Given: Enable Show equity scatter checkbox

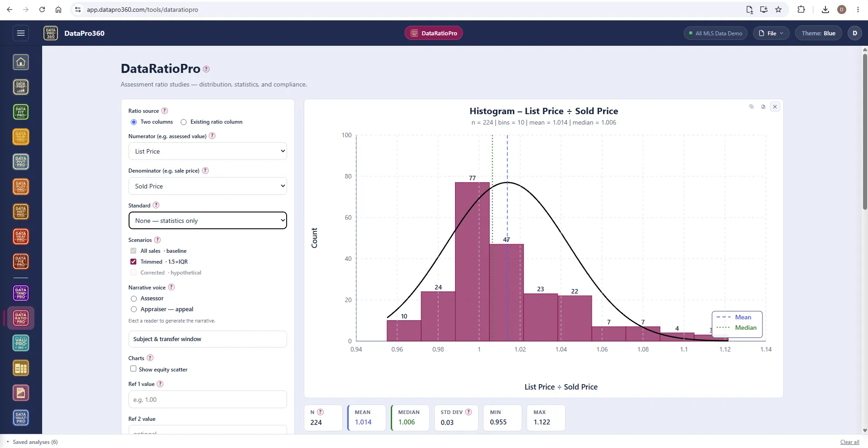Looking at the screenshot, I should 133,369.
